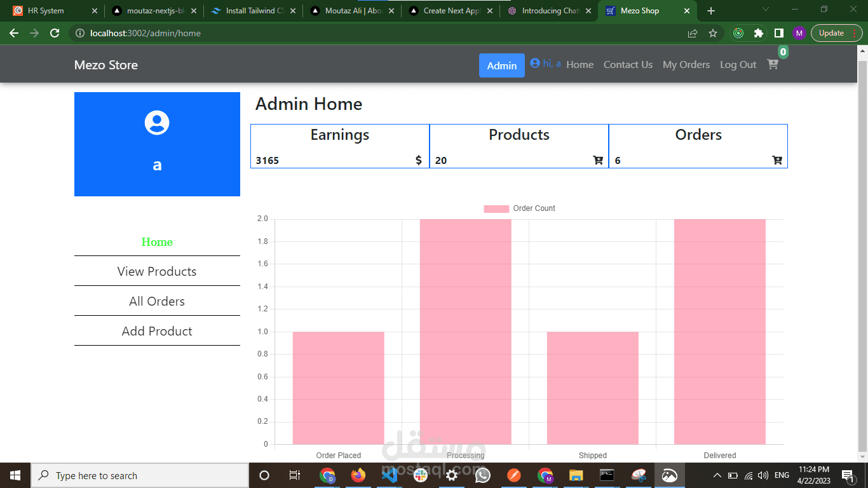Open the Chrome side panel icon
Viewport: 868px width, 488px height.
tap(779, 33)
